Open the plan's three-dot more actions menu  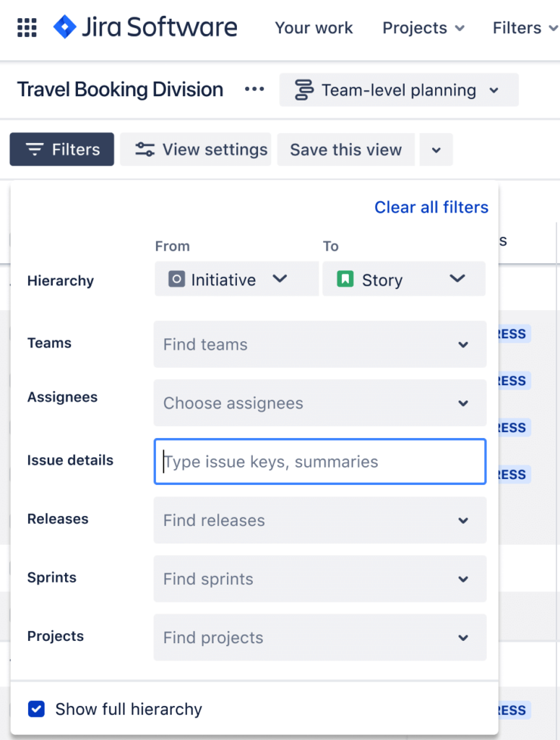coord(254,89)
